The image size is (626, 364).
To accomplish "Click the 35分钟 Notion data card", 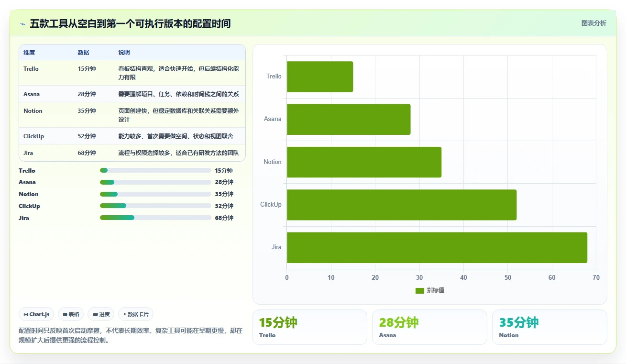I will click(549, 327).
